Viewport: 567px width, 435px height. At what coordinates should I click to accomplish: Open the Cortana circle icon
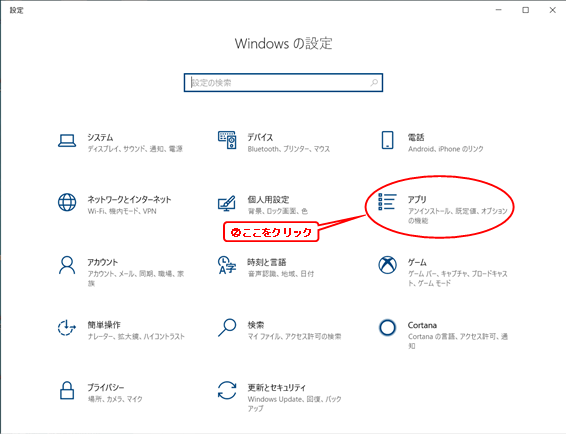point(387,328)
